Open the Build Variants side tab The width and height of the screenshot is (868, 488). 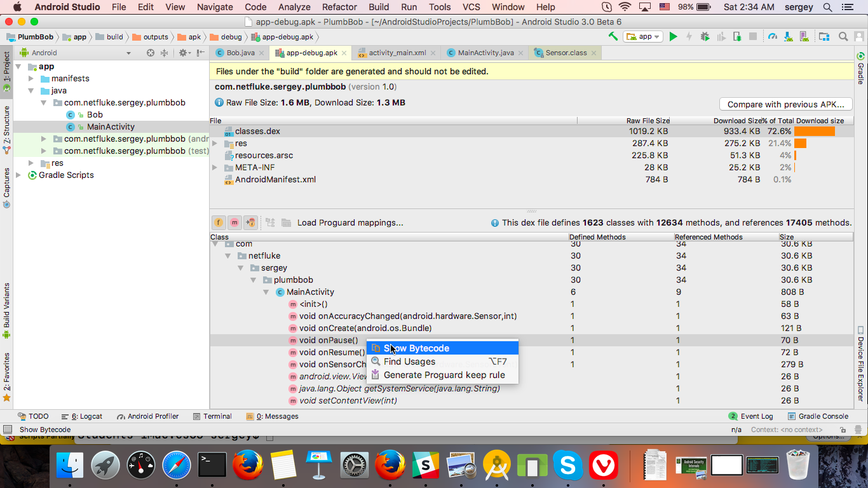[x=6, y=310]
